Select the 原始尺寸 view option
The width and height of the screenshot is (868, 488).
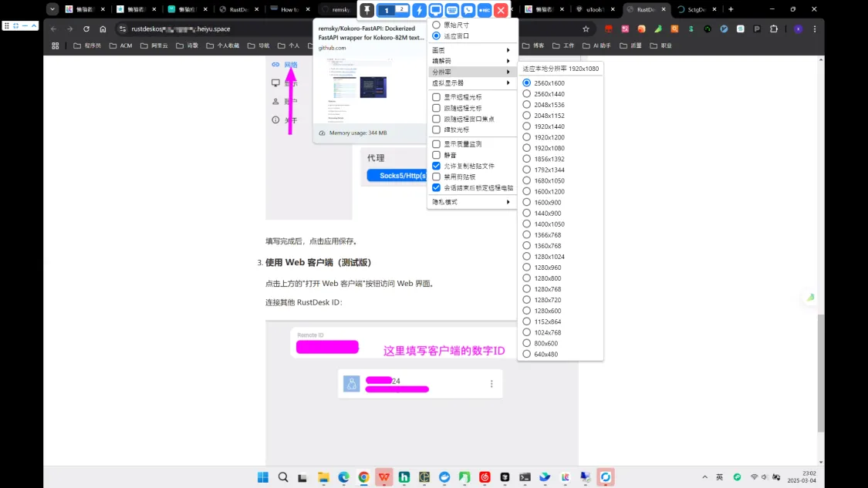point(451,25)
